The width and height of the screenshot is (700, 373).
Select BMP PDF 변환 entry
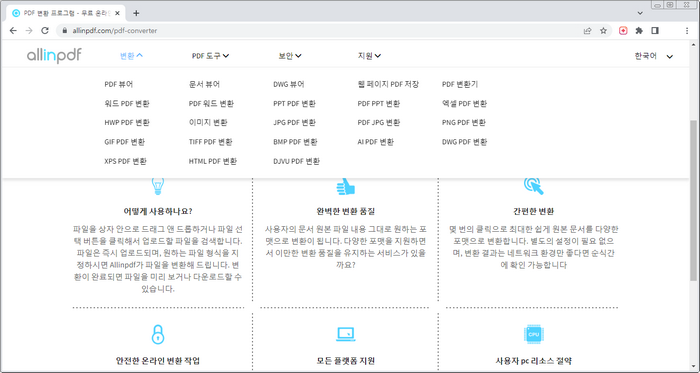295,142
